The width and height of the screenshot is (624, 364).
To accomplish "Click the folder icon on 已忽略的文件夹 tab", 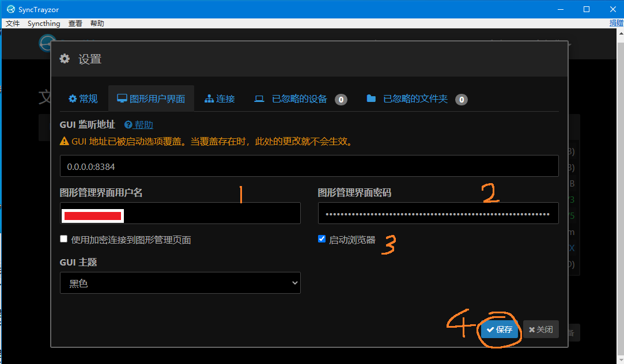I will (372, 98).
